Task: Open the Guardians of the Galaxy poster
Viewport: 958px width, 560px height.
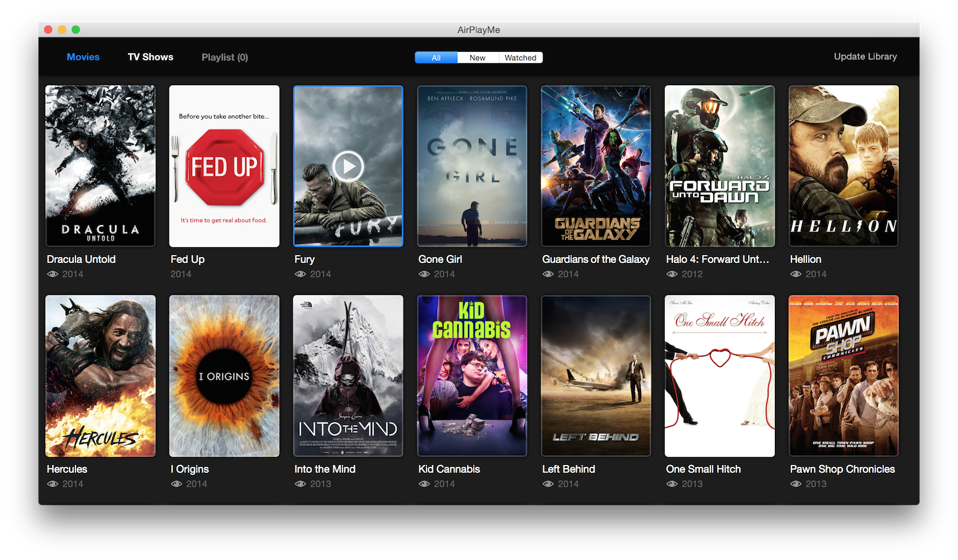Action: [596, 166]
